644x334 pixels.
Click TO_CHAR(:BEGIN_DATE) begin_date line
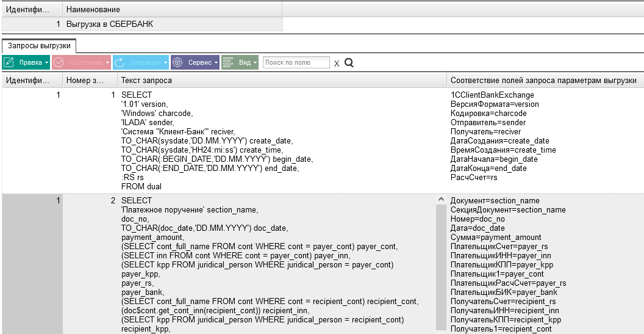(217, 159)
